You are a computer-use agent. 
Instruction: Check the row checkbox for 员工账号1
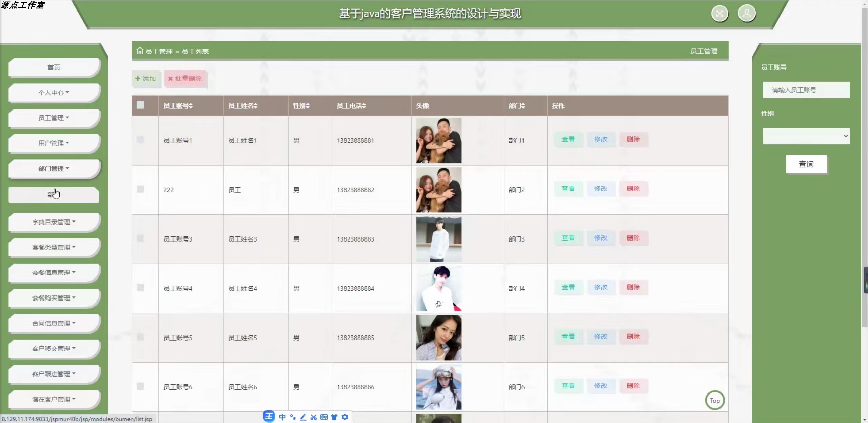coord(140,140)
